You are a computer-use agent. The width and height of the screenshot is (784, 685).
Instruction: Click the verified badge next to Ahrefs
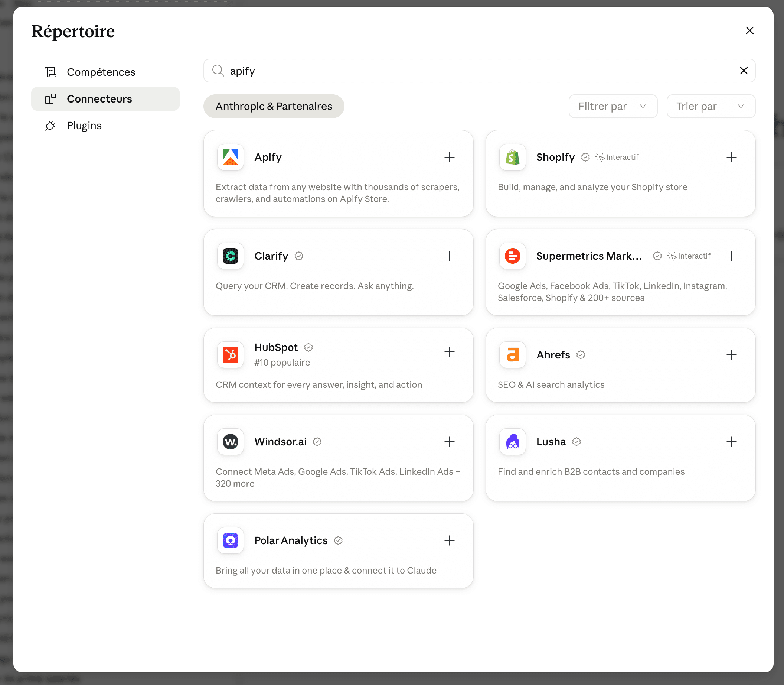581,355
